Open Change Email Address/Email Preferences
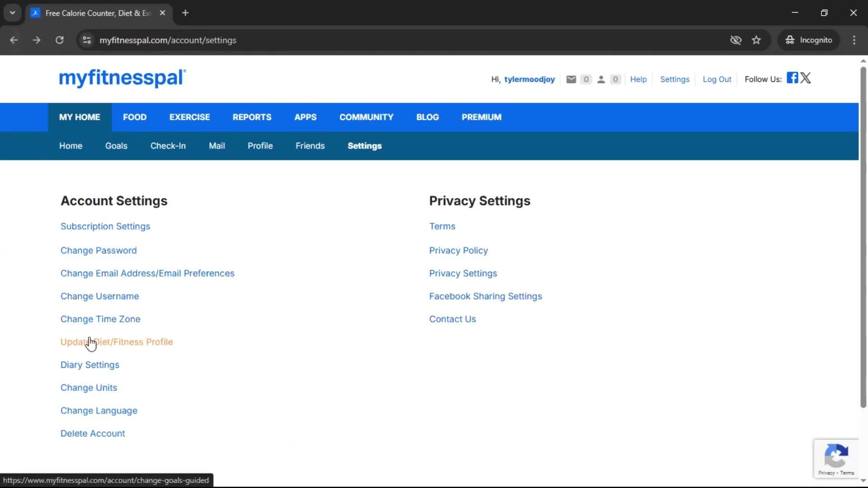This screenshot has height=488, width=868. coord(147,273)
